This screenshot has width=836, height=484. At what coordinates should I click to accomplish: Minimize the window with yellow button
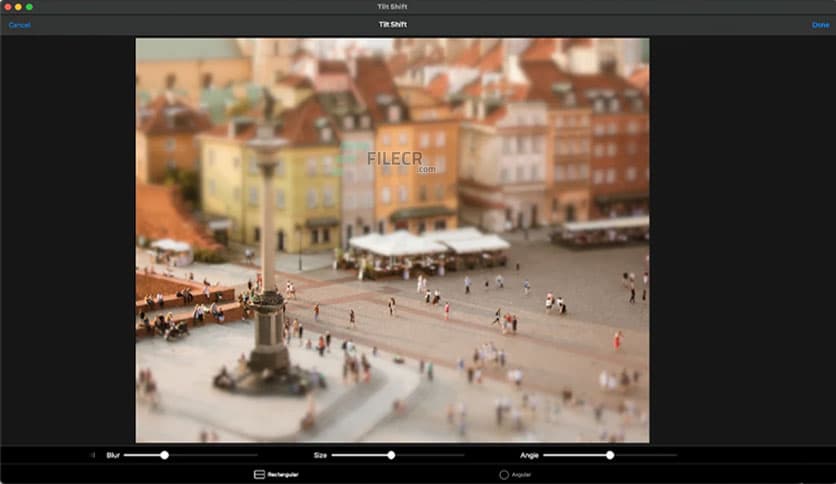18,7
